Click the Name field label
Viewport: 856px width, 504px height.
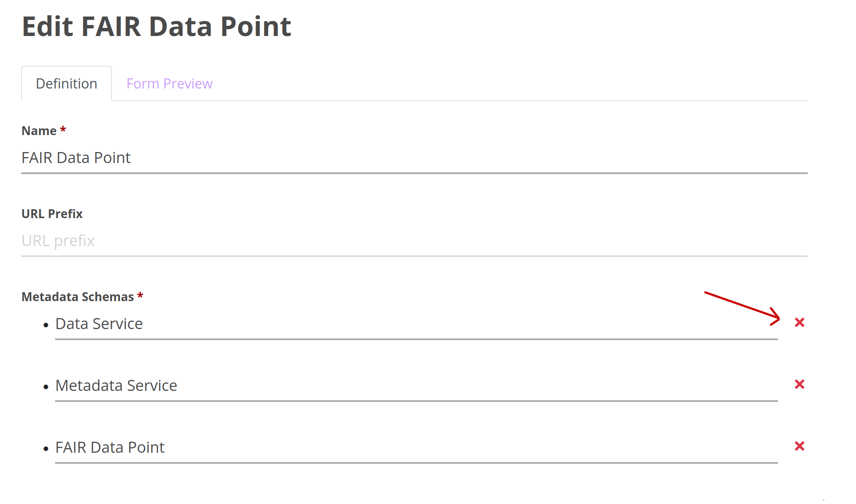[x=39, y=131]
